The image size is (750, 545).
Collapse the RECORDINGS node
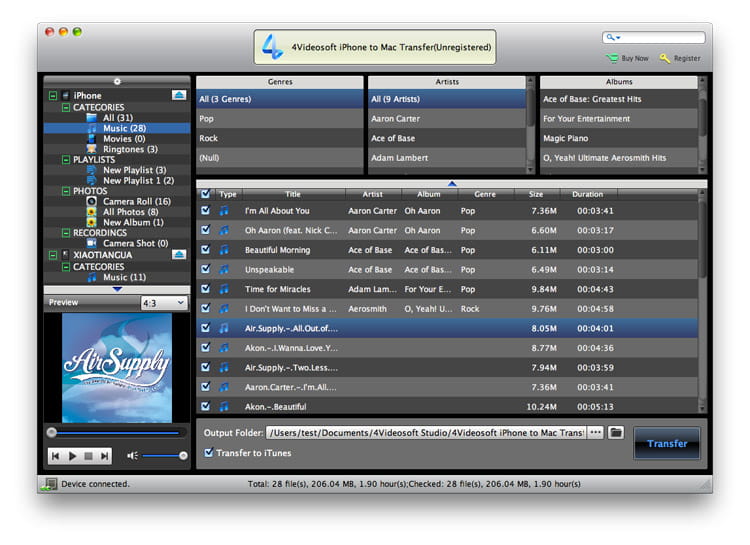point(66,233)
